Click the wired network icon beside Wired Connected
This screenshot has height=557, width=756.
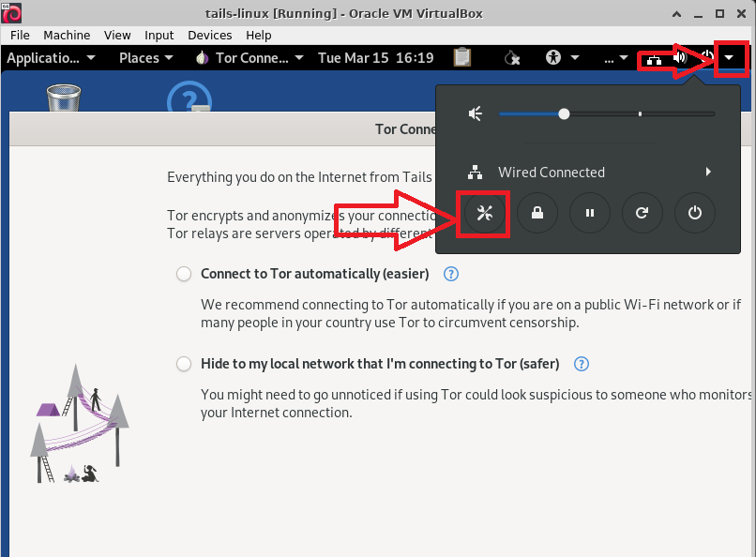pyautogui.click(x=475, y=172)
